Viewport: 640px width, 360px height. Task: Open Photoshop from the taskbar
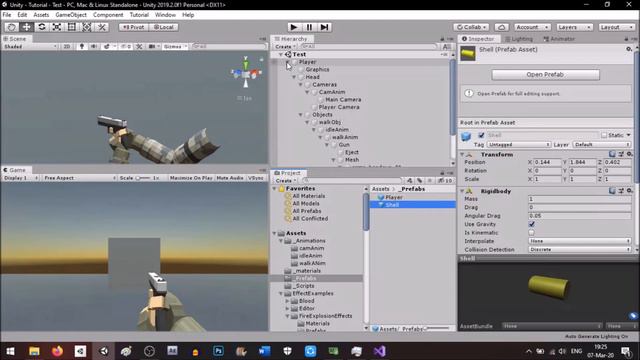pyautogui.click(x=218, y=351)
